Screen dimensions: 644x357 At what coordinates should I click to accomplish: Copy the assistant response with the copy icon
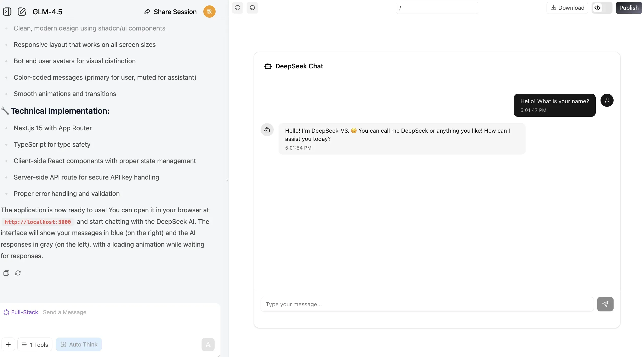point(6,273)
